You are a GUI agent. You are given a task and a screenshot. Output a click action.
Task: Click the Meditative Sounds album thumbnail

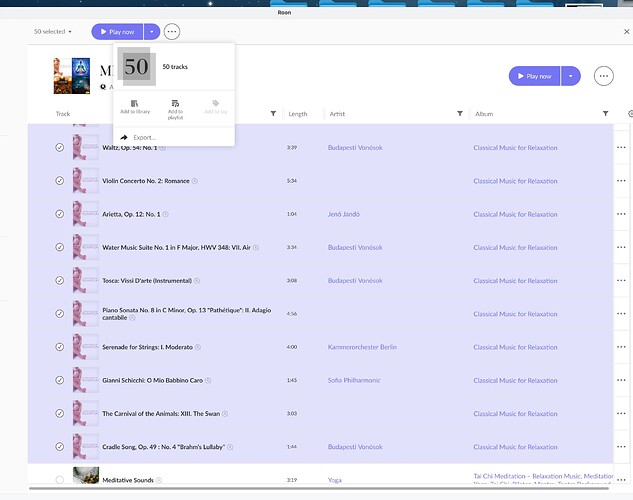[x=86, y=475]
